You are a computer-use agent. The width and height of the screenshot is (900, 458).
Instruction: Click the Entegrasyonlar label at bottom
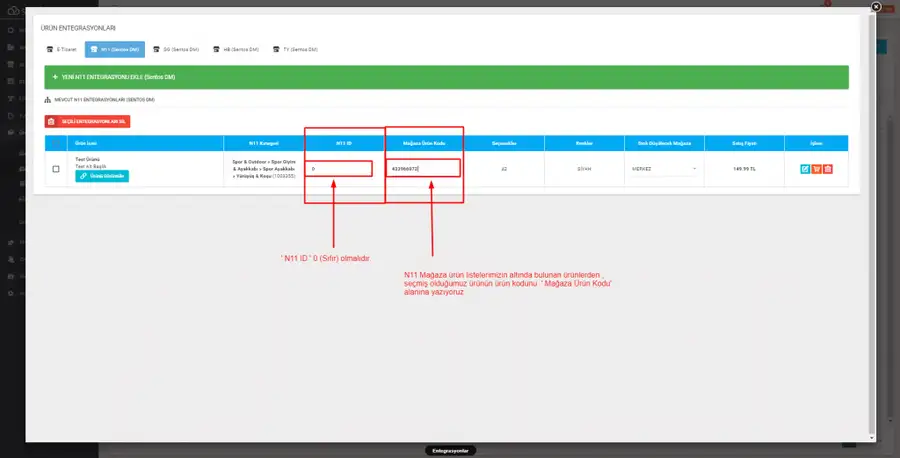tap(451, 451)
